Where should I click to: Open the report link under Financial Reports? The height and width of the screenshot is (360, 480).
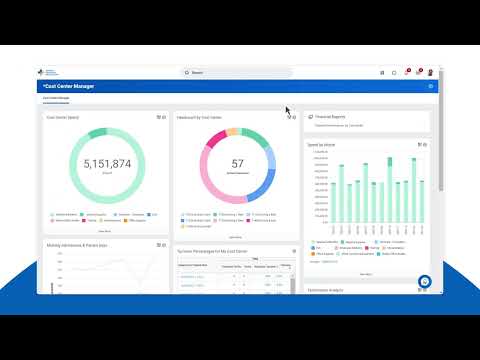click(339, 125)
